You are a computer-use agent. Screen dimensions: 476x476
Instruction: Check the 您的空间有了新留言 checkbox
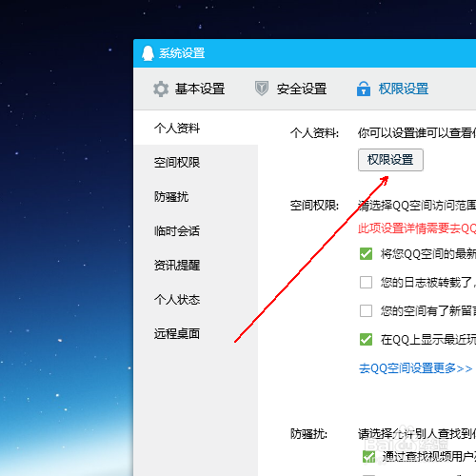pos(366,310)
